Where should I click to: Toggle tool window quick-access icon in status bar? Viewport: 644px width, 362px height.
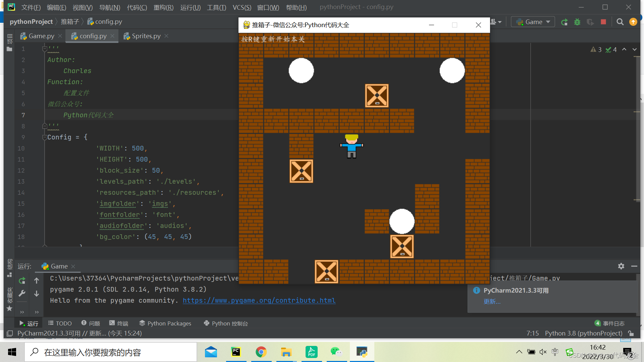[x=10, y=334]
